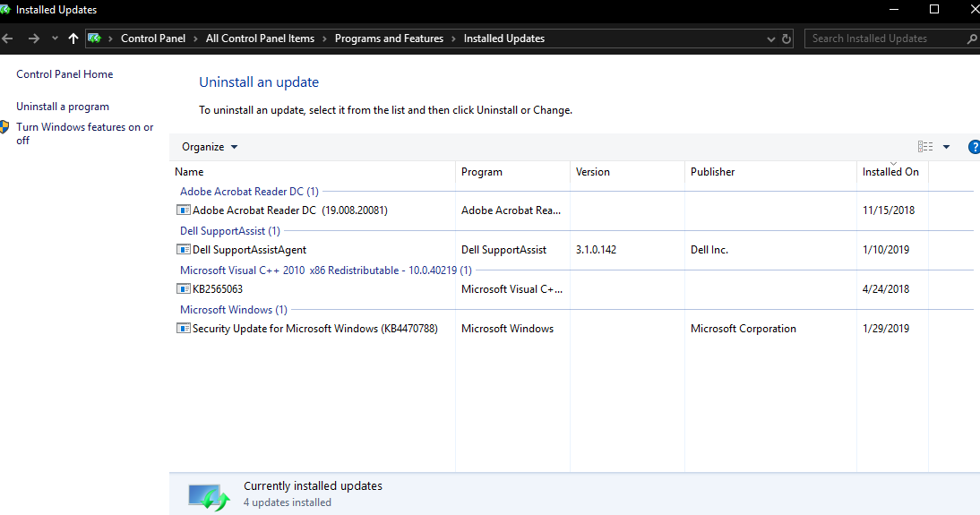
Task: Select Programs and Features in breadcrumb
Action: [x=389, y=39]
